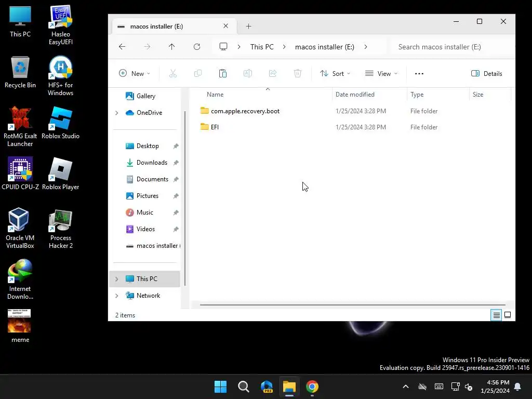Viewport: 532px width, 399px height.
Task: Click chevron after macos installer (E:) breadcrumb
Action: point(365,47)
